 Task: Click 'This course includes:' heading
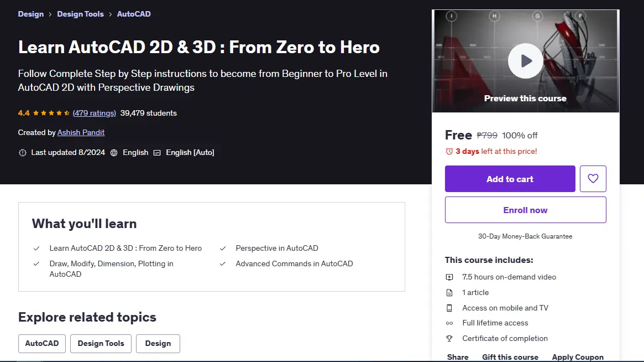489,260
